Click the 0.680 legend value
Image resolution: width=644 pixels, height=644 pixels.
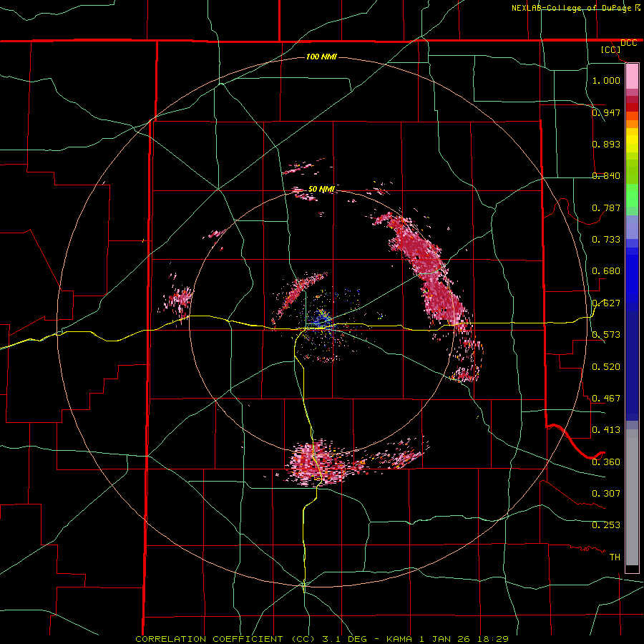(x=606, y=270)
